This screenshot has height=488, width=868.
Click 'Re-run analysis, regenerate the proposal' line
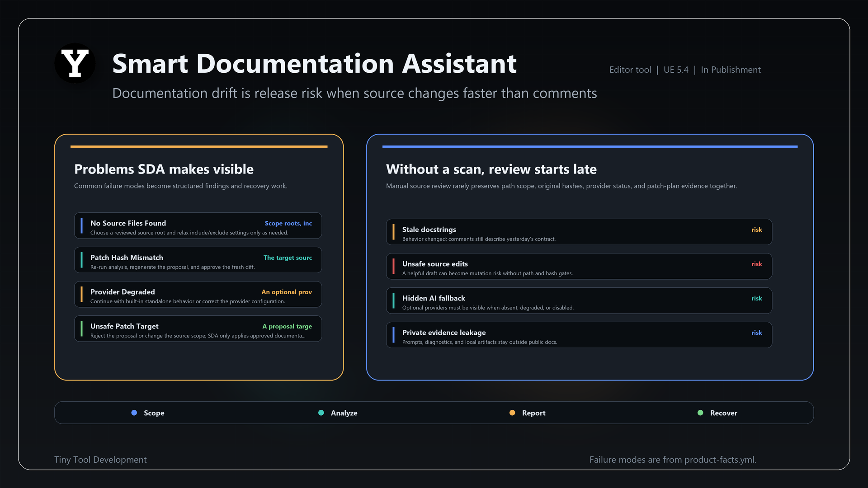point(172,267)
